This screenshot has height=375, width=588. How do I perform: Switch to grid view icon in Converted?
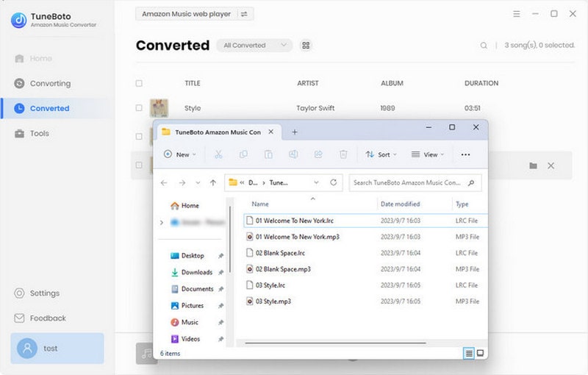[x=306, y=46]
